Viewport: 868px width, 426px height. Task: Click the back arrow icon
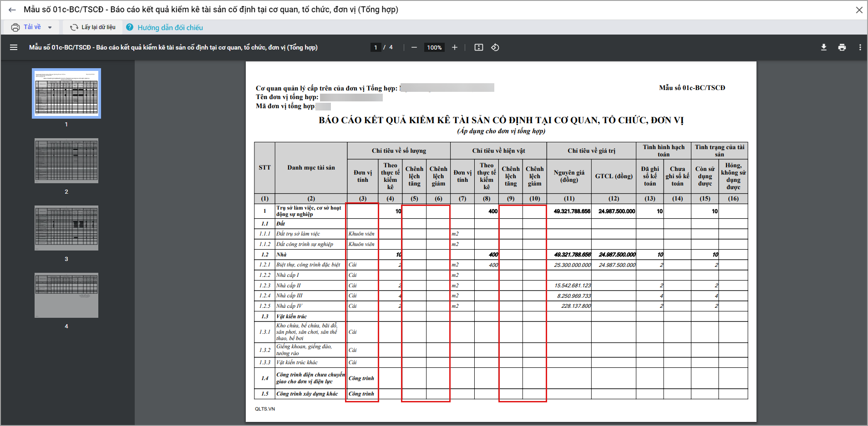(12, 10)
